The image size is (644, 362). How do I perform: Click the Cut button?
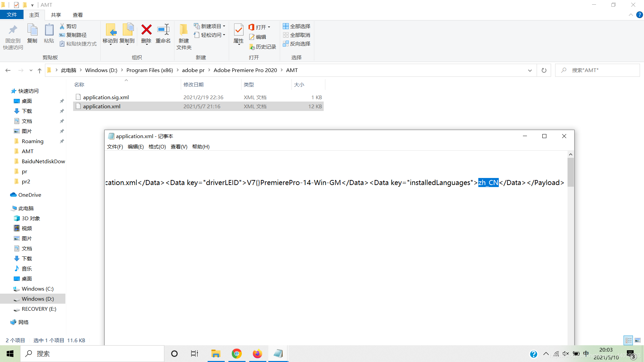68,26
